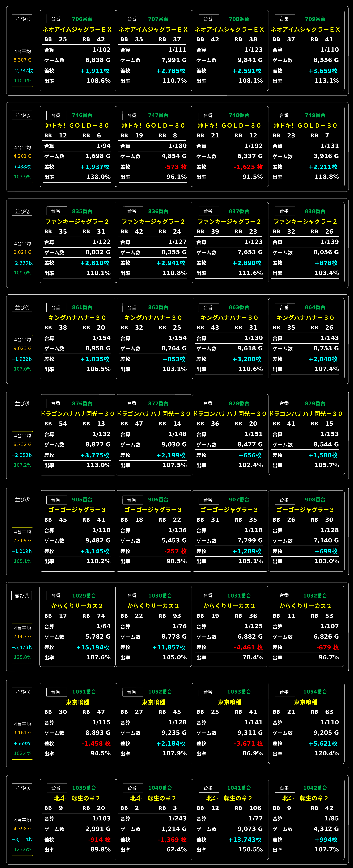Select the "+2,941枚" medal difference value
The width and height of the screenshot is (353, 868).
pyautogui.click(x=171, y=263)
